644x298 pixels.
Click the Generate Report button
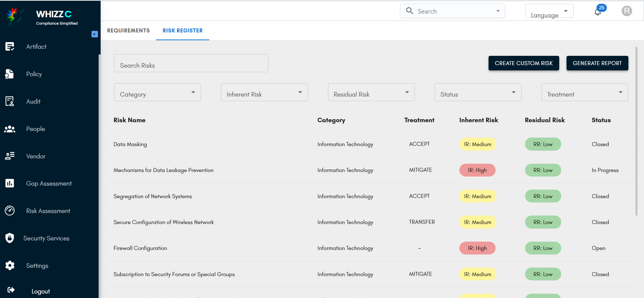coord(597,63)
